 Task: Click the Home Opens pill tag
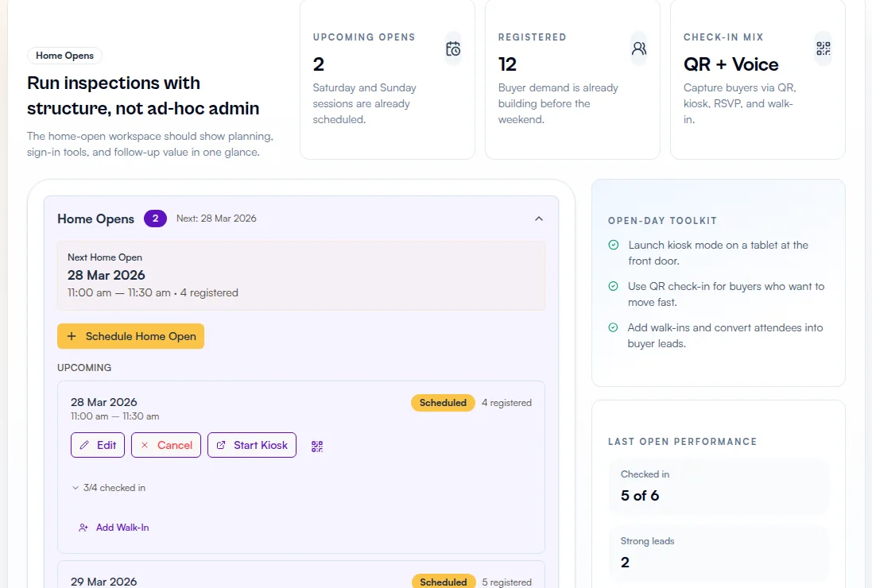[x=64, y=56]
